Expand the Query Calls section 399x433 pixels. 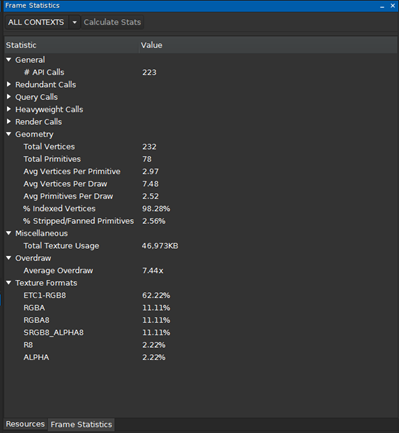(9, 97)
